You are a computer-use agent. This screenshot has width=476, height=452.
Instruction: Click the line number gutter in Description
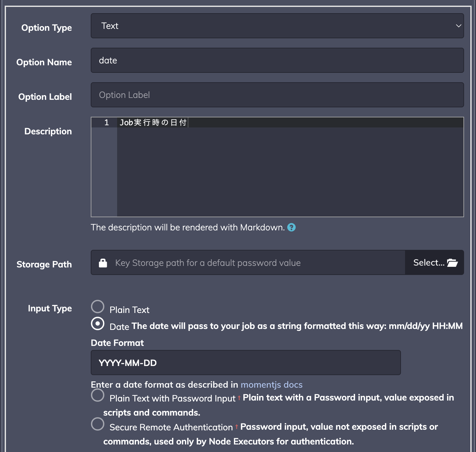(104, 167)
